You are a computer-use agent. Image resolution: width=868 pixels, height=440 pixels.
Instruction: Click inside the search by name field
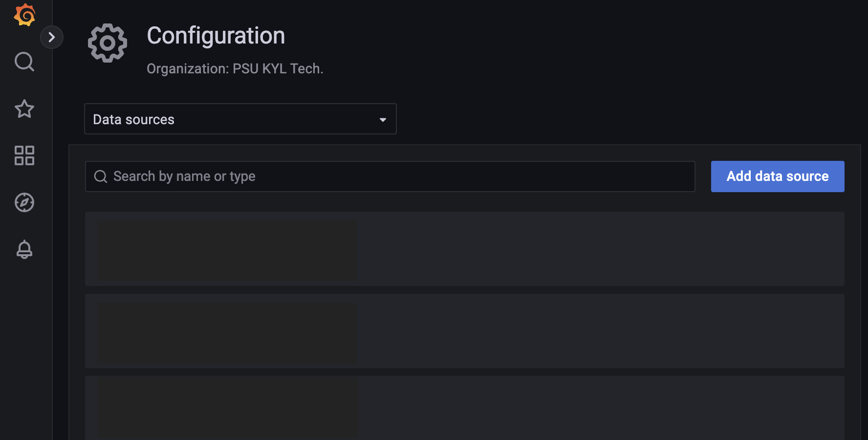pyautogui.click(x=342, y=176)
